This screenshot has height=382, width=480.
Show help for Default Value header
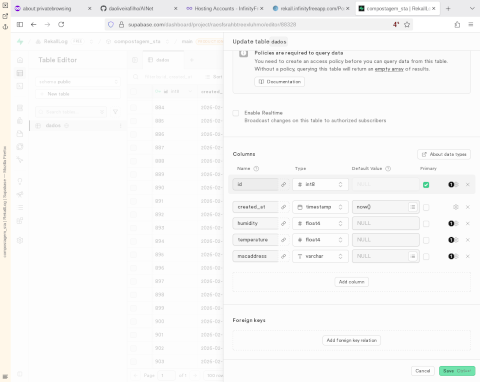388,169
